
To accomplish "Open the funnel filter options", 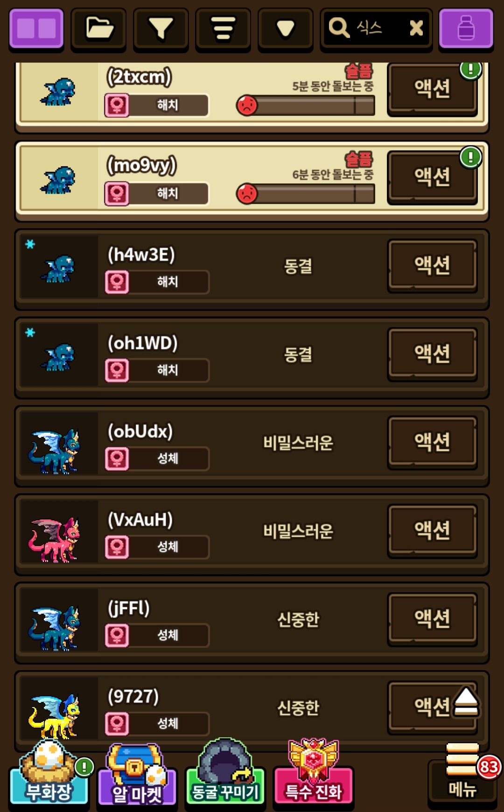I will click(161, 29).
